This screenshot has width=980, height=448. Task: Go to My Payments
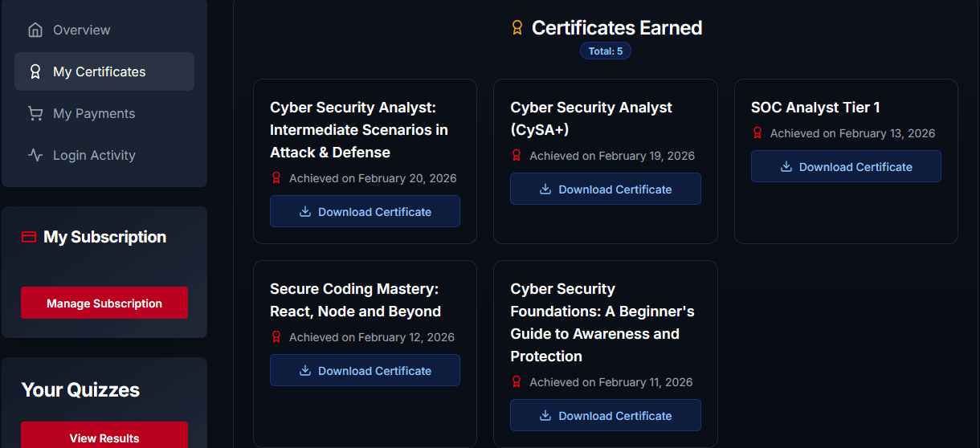[104, 113]
